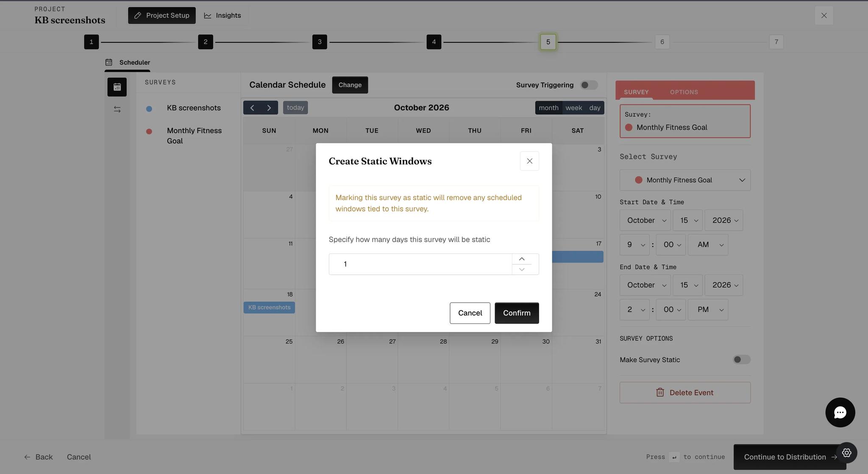Screen dimensions: 868x474
Task: Open the swap arrows sidebar icon
Action: click(x=117, y=109)
